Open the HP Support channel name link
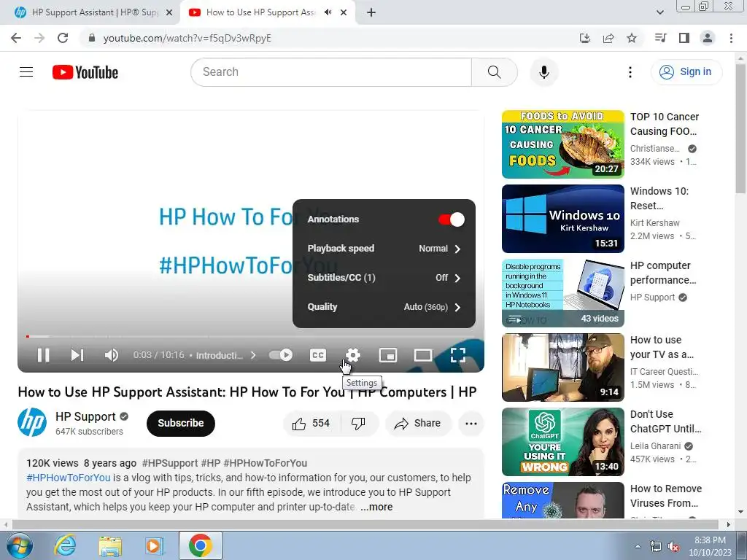Viewport: 747px width, 560px height. [85, 416]
